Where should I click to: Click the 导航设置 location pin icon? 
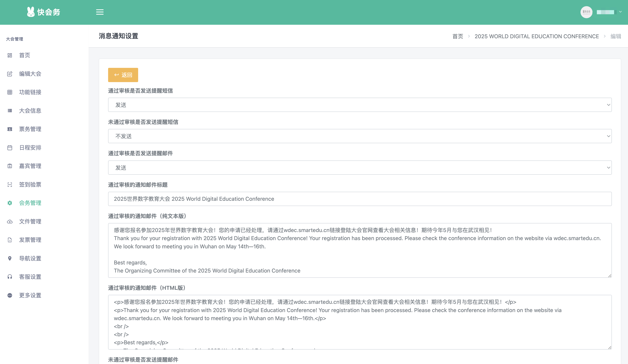pyautogui.click(x=10, y=258)
